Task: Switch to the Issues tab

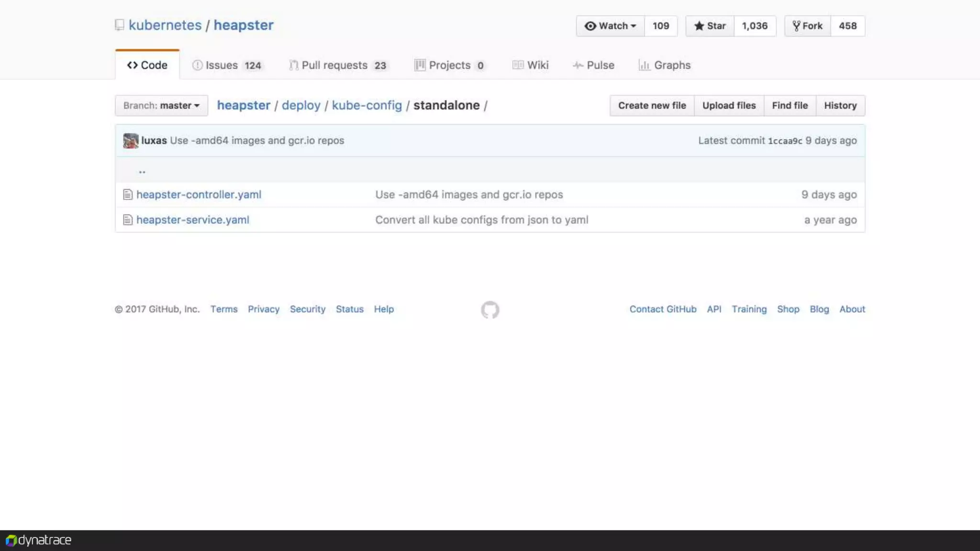Action: (227, 65)
